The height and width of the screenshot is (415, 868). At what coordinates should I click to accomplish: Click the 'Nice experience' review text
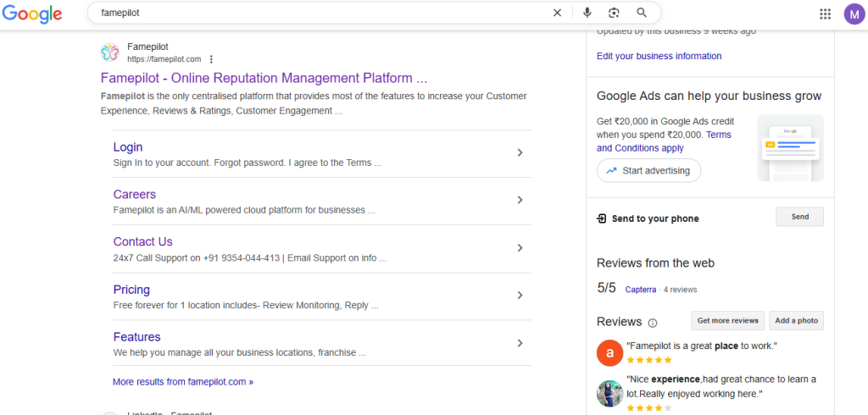721,386
